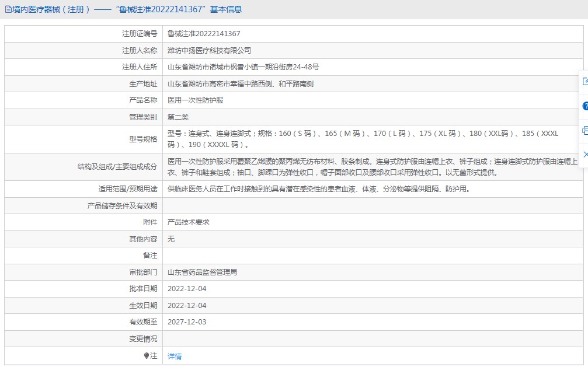Viewport: 588px width, 367px height.
Task: Click the 审批部门 label
Action: point(143,272)
